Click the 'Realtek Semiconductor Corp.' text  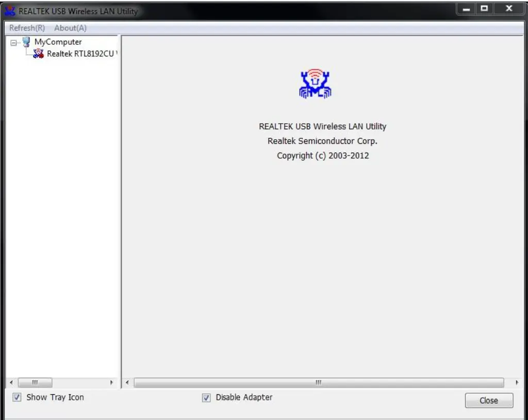pyautogui.click(x=322, y=141)
